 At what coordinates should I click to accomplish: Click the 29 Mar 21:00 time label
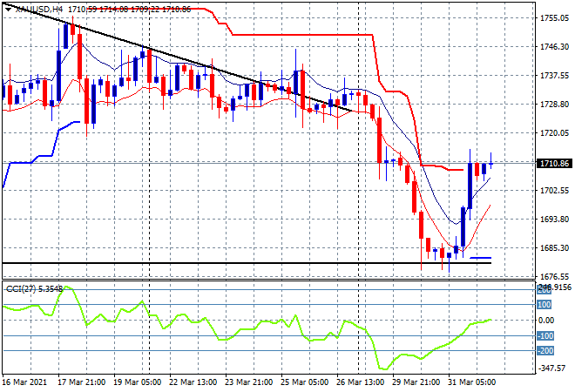tap(416, 382)
